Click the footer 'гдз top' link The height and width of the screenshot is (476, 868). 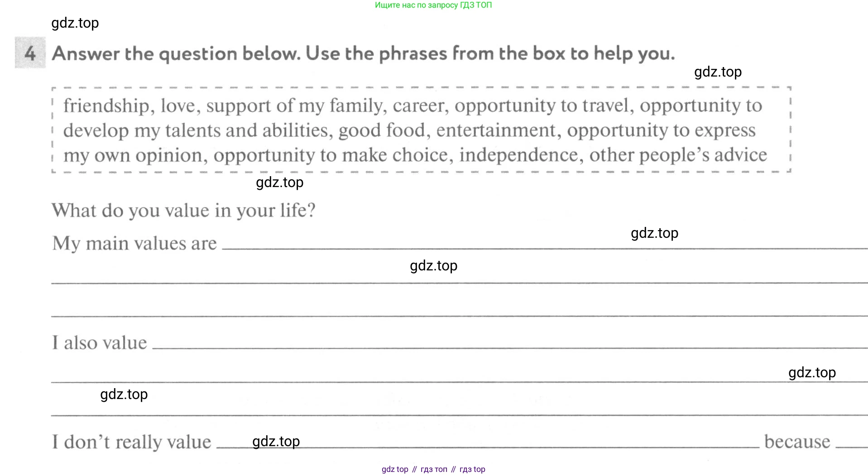[x=472, y=469]
